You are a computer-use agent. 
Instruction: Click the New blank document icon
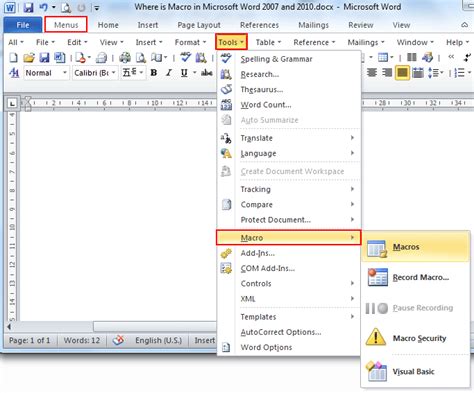[13, 58]
